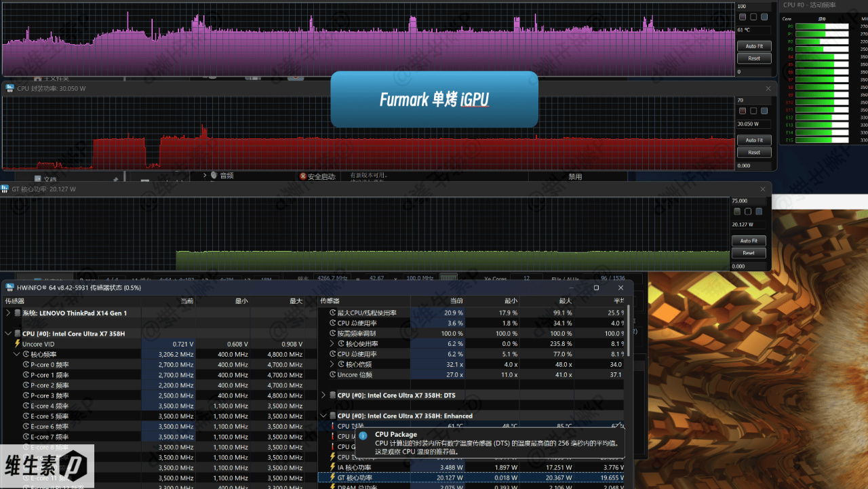This screenshot has width=868, height=489.
Task: Click the clock icon beside Uncore 倍频
Action: [332, 374]
